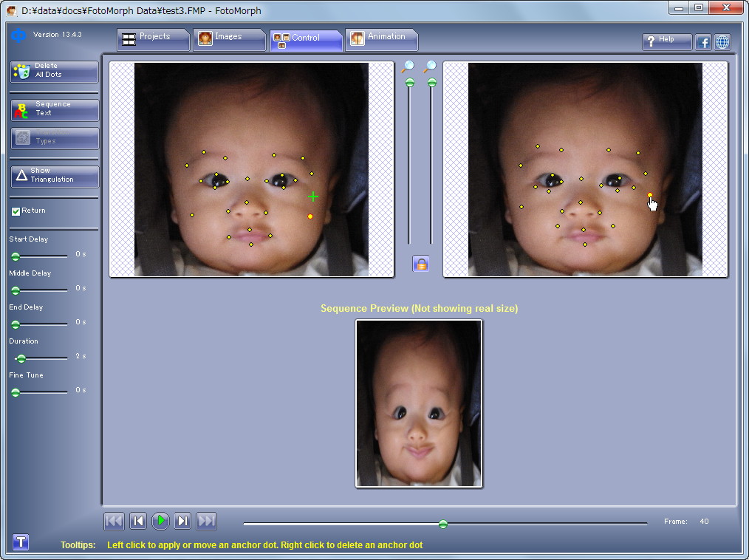The height and width of the screenshot is (560, 749).
Task: Show Triangulation on the images
Action: click(x=52, y=176)
